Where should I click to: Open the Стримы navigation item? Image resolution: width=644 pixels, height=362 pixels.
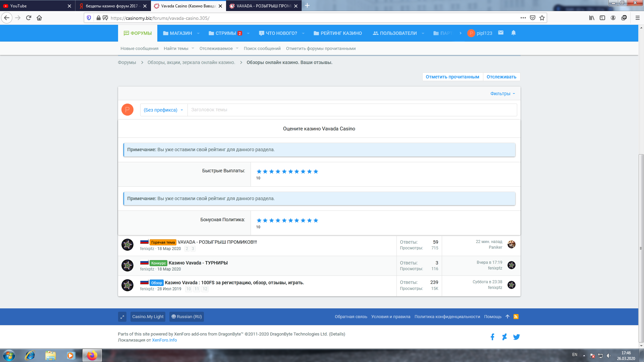[x=225, y=33]
